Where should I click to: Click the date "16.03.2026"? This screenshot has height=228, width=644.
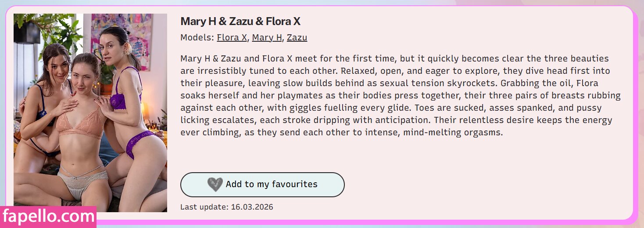(x=252, y=207)
